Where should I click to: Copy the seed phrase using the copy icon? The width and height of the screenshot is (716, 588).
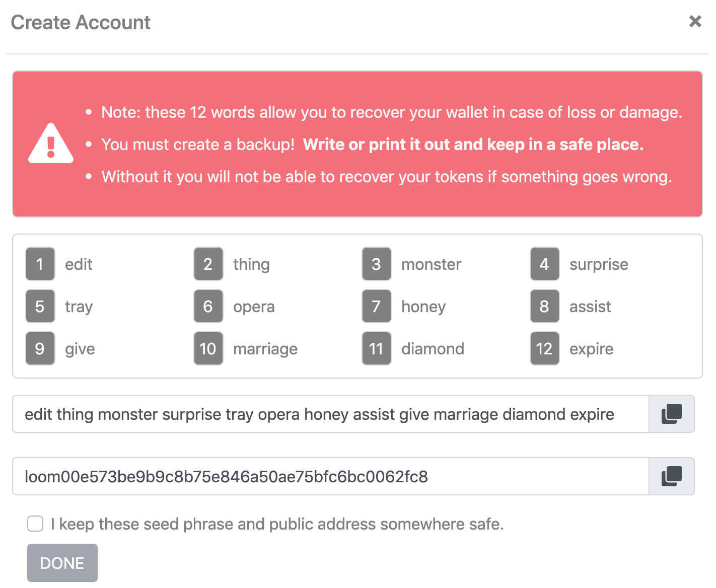[671, 414]
